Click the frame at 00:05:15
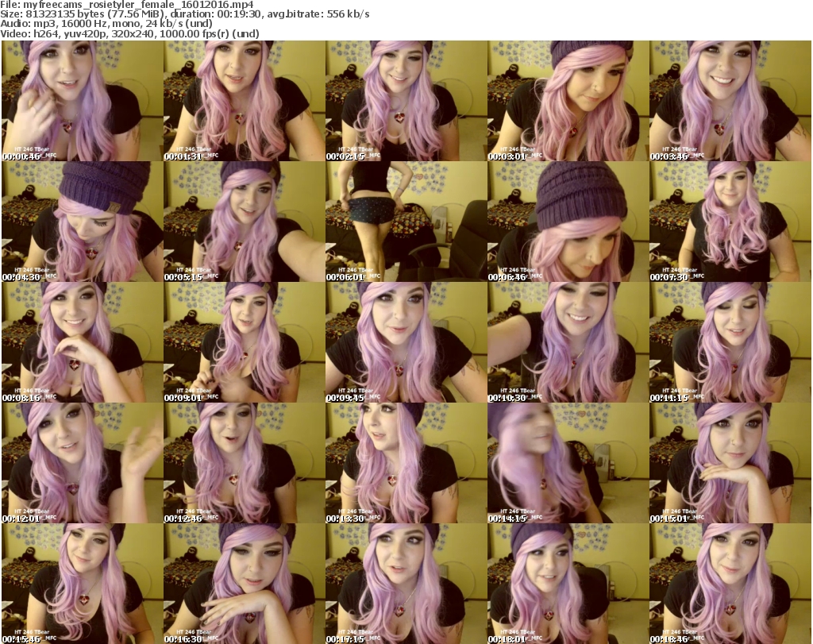The width and height of the screenshot is (813, 644). pyautogui.click(x=245, y=222)
